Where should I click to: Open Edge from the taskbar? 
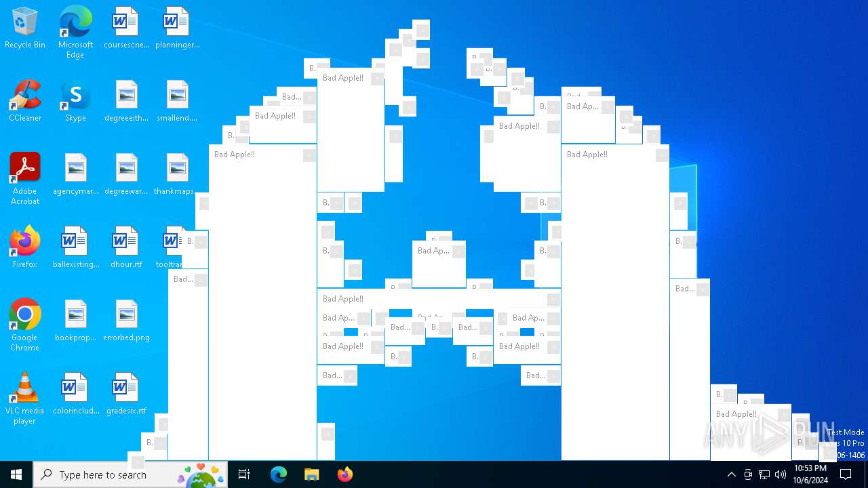pos(279,474)
